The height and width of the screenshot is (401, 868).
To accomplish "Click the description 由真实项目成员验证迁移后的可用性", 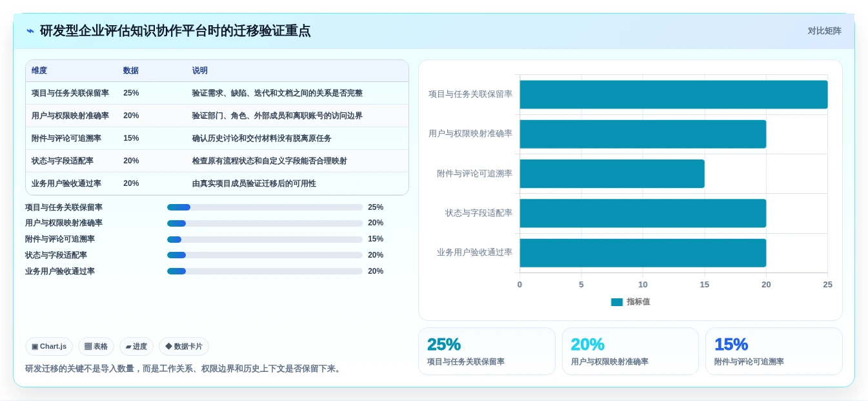I will click(254, 183).
